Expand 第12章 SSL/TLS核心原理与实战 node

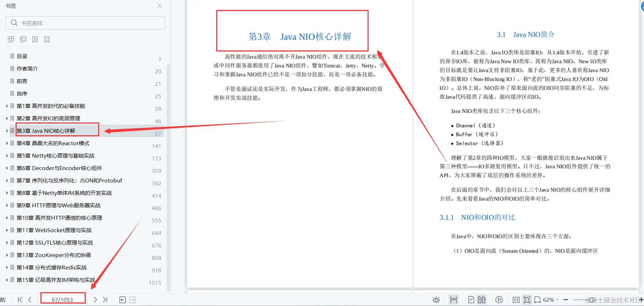coord(7,242)
